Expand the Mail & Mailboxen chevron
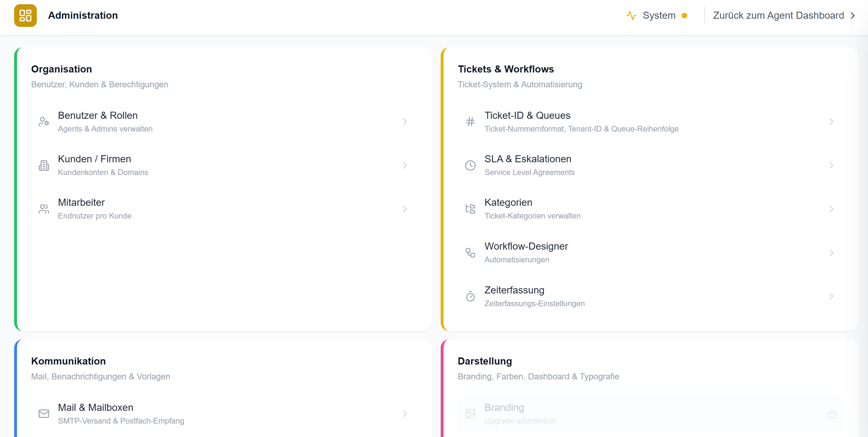This screenshot has height=437, width=868. (x=405, y=414)
